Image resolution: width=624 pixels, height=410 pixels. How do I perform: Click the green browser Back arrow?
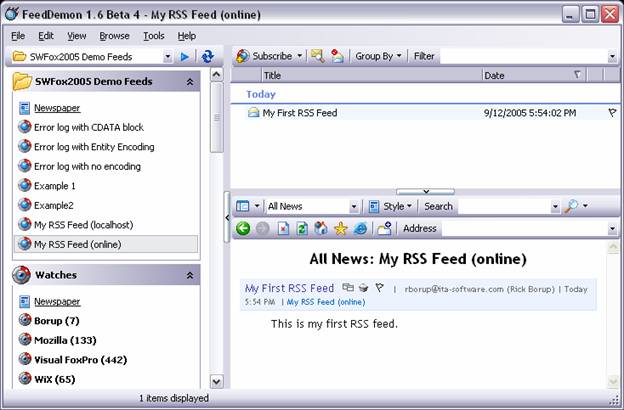[x=243, y=228]
